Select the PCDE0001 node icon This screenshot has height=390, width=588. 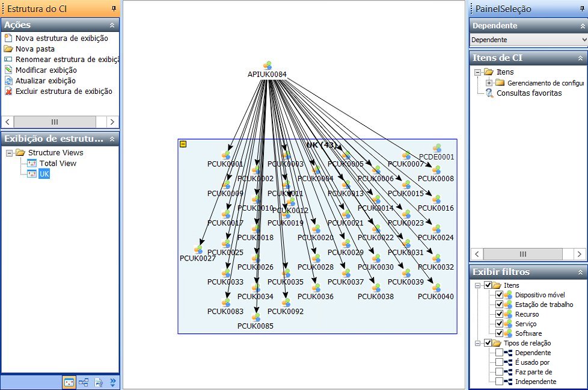(x=437, y=148)
